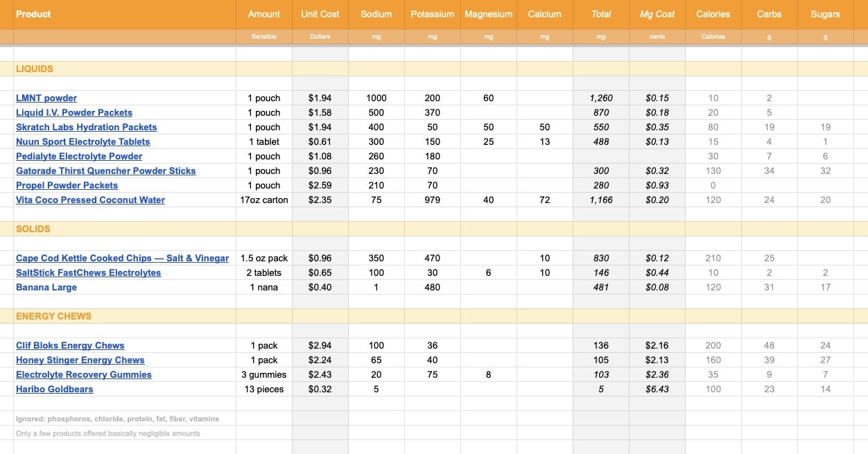Select the Carbs column header
Viewport: 868px width, 454px height.
coord(770,14)
